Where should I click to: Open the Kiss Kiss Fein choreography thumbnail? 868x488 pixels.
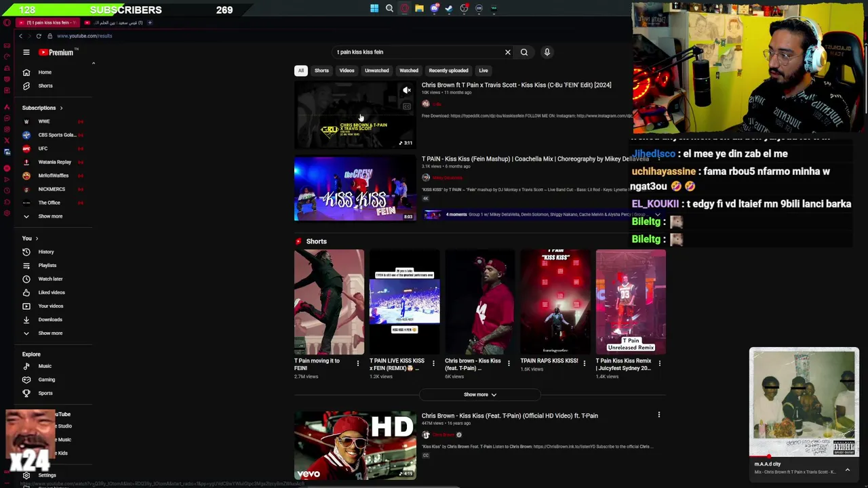pos(355,188)
